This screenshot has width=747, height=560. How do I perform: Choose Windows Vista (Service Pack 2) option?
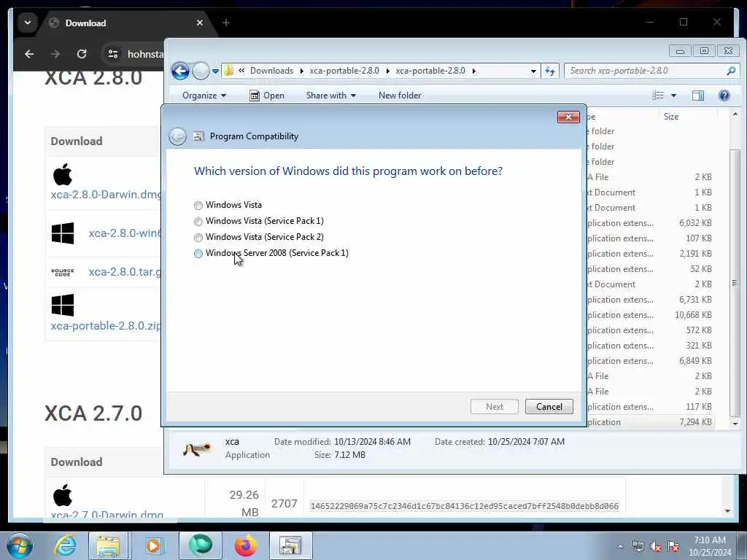(198, 237)
